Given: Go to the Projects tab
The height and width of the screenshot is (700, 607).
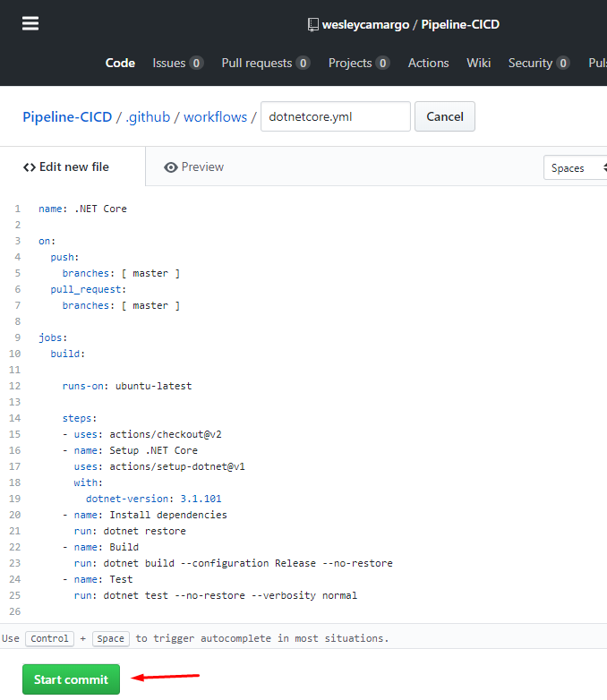Looking at the screenshot, I should click(358, 63).
